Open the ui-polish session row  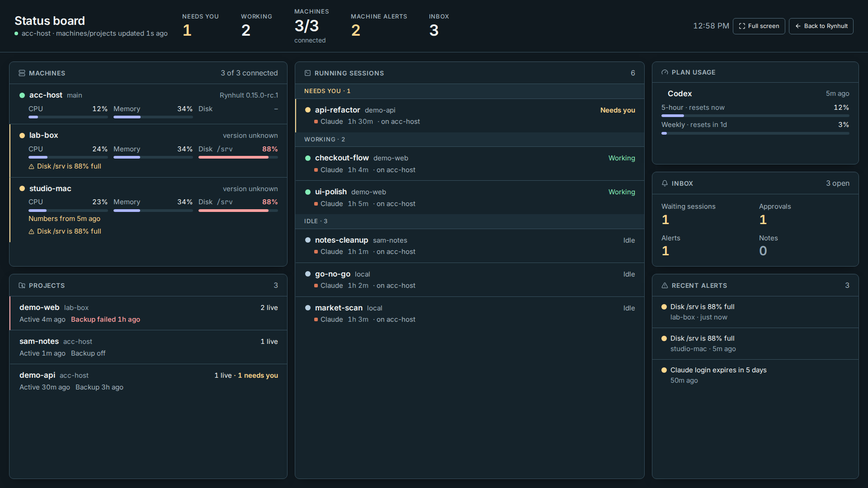[470, 197]
